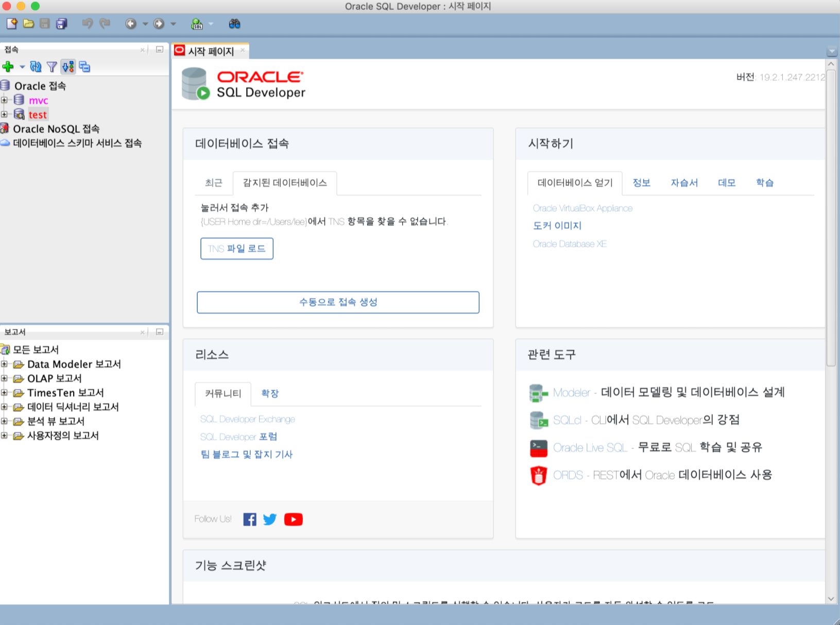Close the 시작 페이지 tab

243,50
